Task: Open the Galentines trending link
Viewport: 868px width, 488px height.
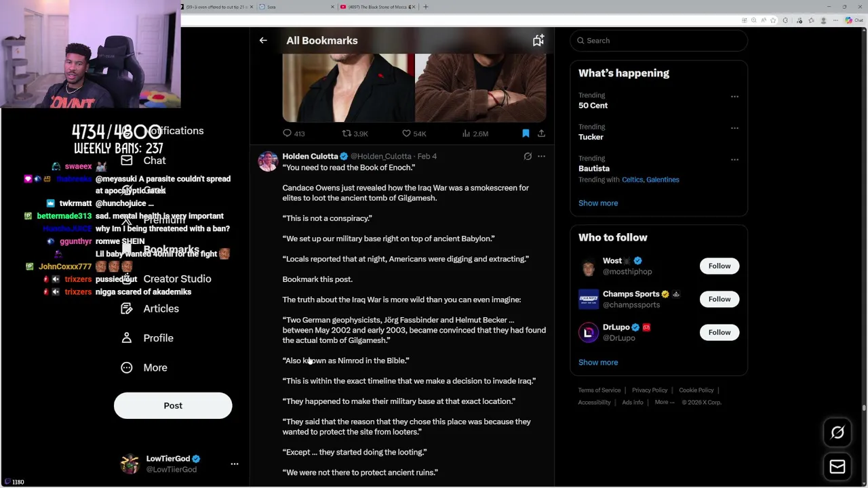Action: coord(663,180)
